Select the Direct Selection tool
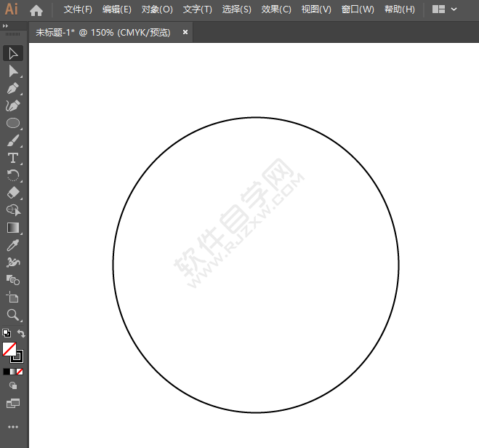Screen dimensions: 479x448 (x=13, y=71)
